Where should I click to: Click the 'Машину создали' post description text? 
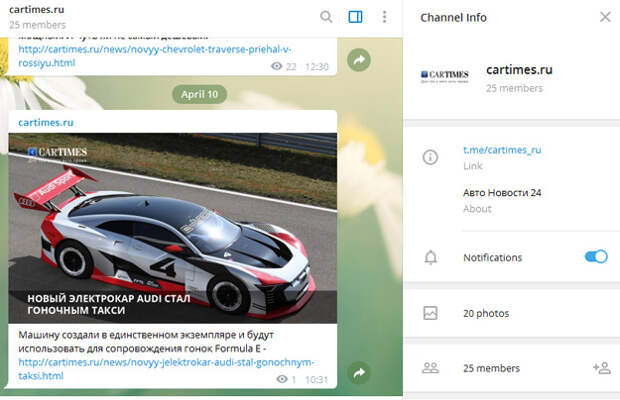146,342
